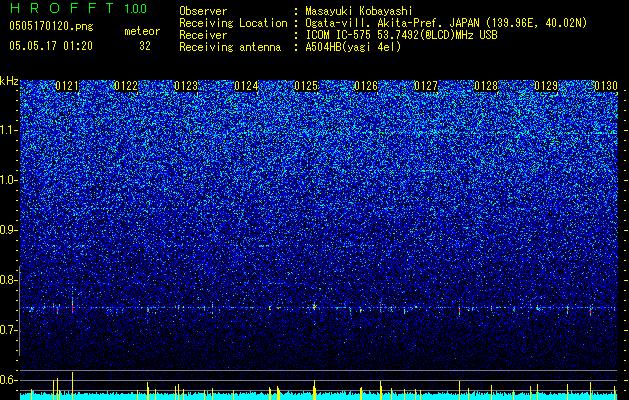The width and height of the screenshot is (629, 400).
Task: Click the antenna value A504HB(yagi 4el)
Action: [353, 47]
